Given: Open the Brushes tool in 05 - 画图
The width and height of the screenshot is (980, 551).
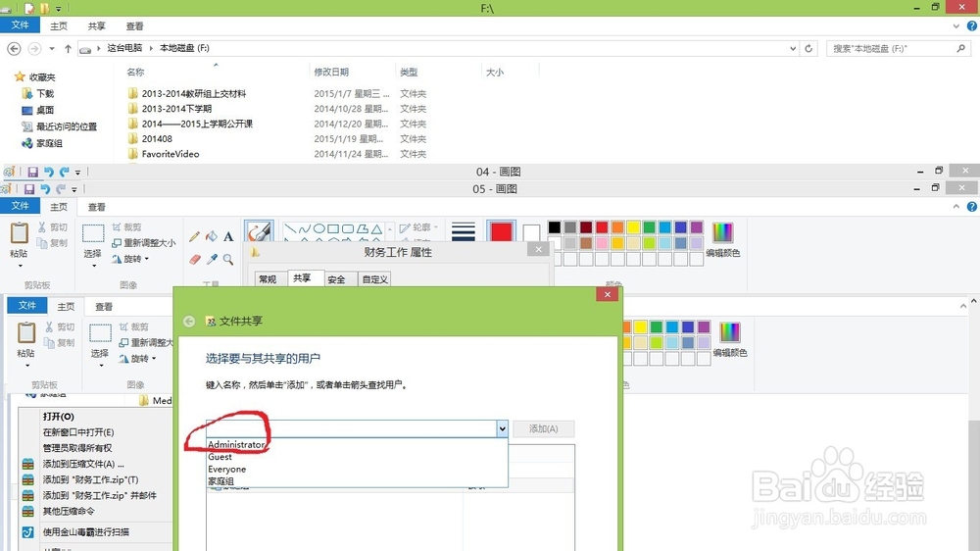Looking at the screenshot, I should (259, 231).
